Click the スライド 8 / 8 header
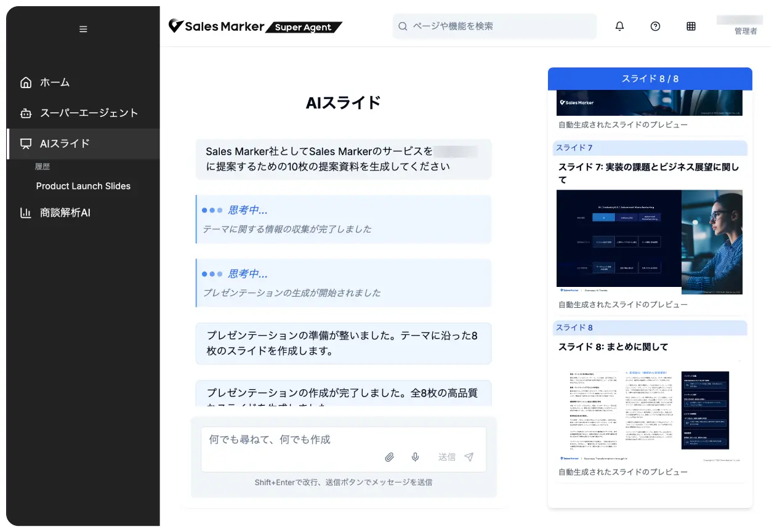The width and height of the screenshot is (777, 532). [650, 79]
